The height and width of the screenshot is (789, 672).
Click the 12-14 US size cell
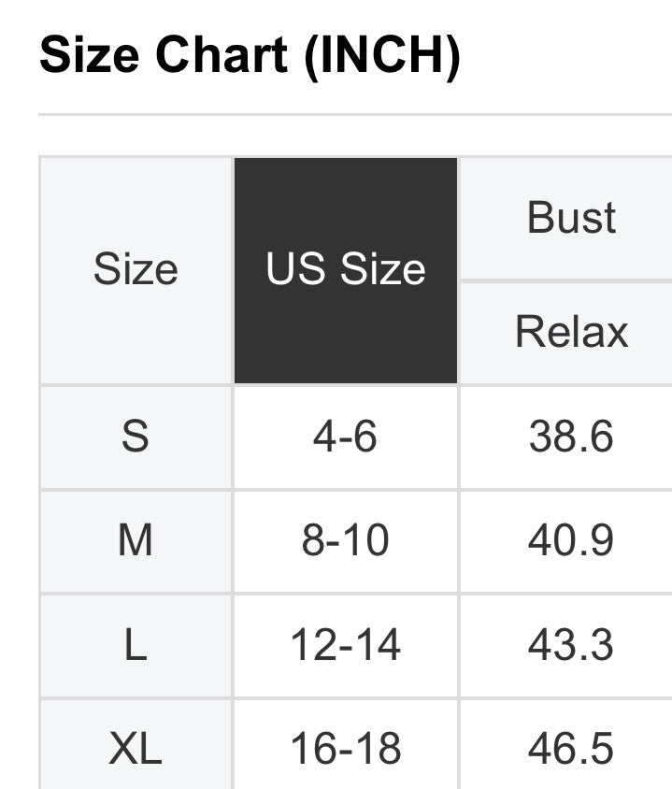346,646
